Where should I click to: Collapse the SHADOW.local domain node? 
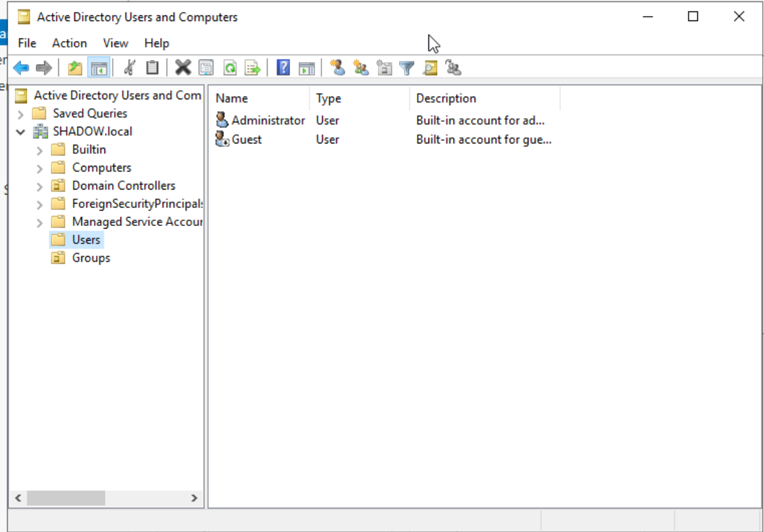pyautogui.click(x=21, y=132)
